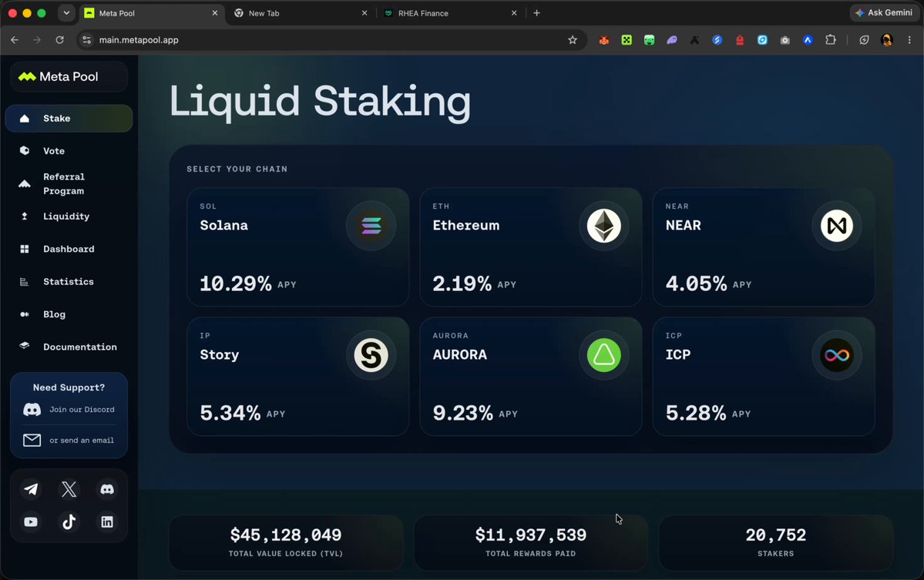Image resolution: width=924 pixels, height=580 pixels.
Task: Reload the Meta Pool page
Action: (x=59, y=40)
